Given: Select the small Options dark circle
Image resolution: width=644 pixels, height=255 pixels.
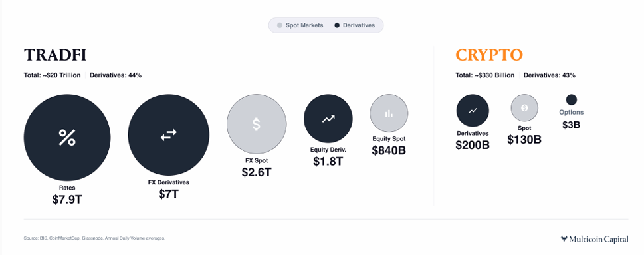Looking at the screenshot, I should (x=572, y=99).
